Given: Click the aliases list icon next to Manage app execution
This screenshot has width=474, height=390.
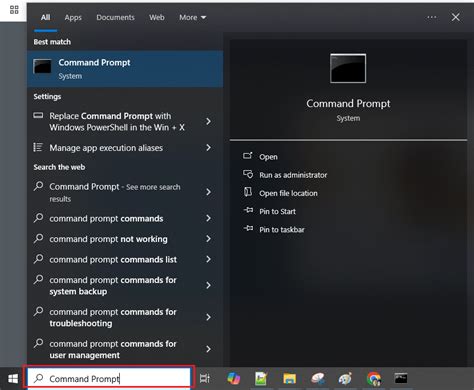Looking at the screenshot, I should click(38, 147).
